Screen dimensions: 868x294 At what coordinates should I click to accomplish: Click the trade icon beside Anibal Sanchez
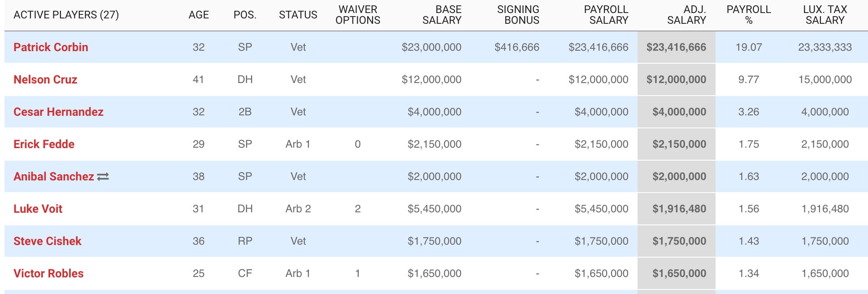[103, 177]
